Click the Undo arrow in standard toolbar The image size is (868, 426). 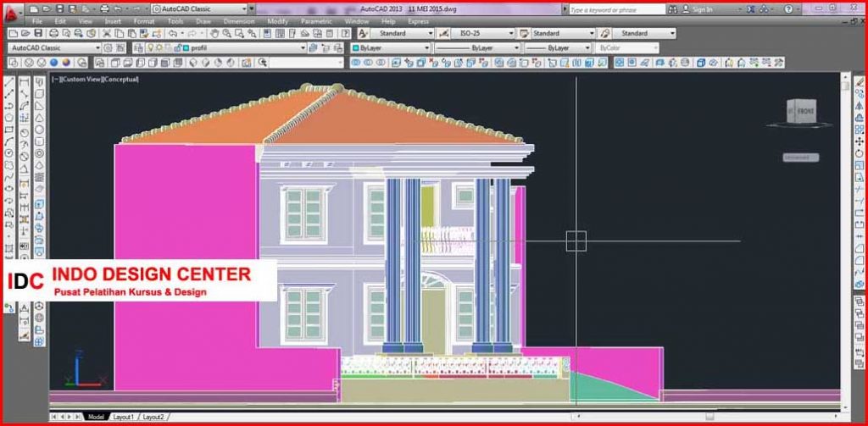point(173,34)
